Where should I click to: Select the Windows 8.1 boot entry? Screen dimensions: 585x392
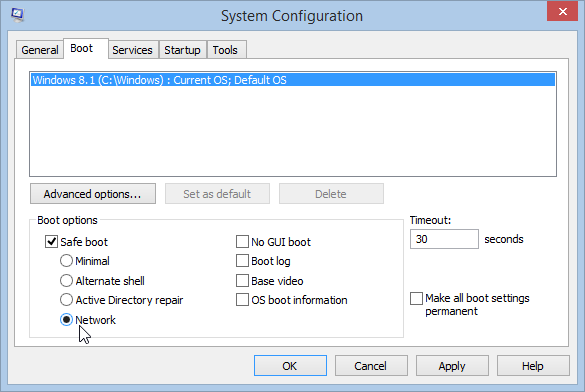coord(293,80)
